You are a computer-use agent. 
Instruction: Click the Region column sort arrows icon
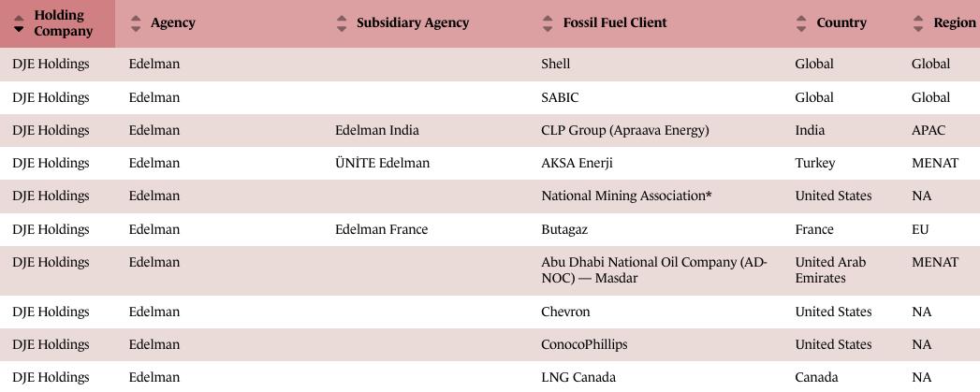(917, 23)
